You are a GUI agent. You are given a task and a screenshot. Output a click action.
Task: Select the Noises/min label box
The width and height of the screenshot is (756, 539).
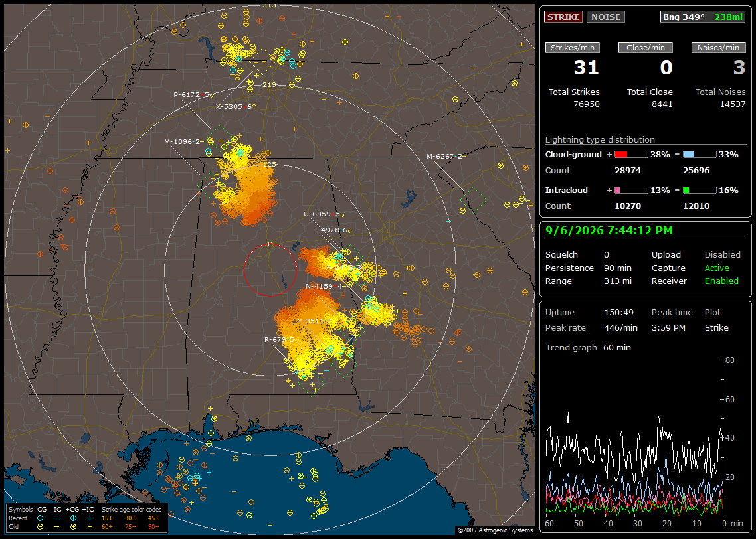tap(718, 48)
